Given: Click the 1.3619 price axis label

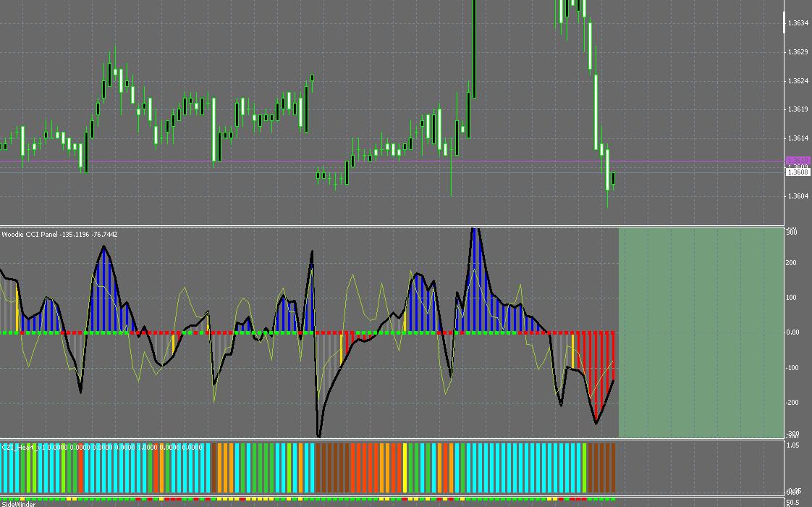Looking at the screenshot, I should (x=798, y=109).
